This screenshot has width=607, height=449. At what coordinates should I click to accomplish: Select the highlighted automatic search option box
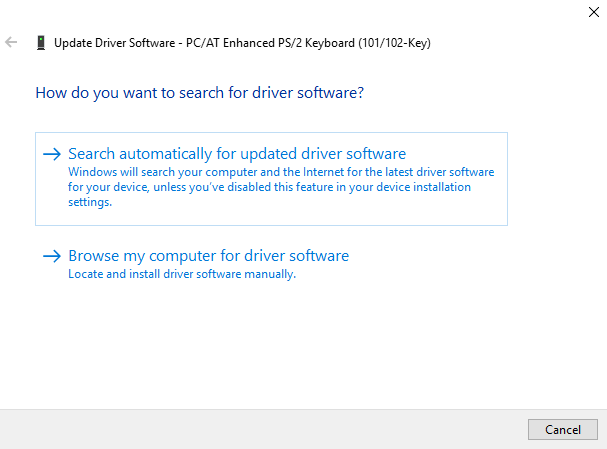point(271,179)
